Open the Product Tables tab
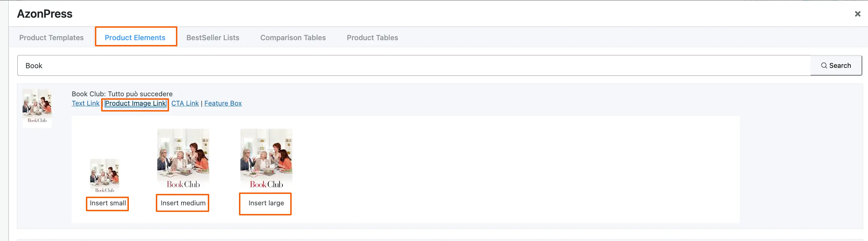This screenshot has width=868, height=241. pyautogui.click(x=372, y=37)
